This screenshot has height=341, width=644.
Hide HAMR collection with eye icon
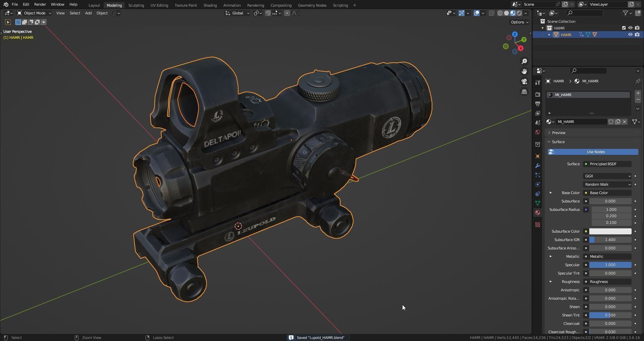(630, 28)
